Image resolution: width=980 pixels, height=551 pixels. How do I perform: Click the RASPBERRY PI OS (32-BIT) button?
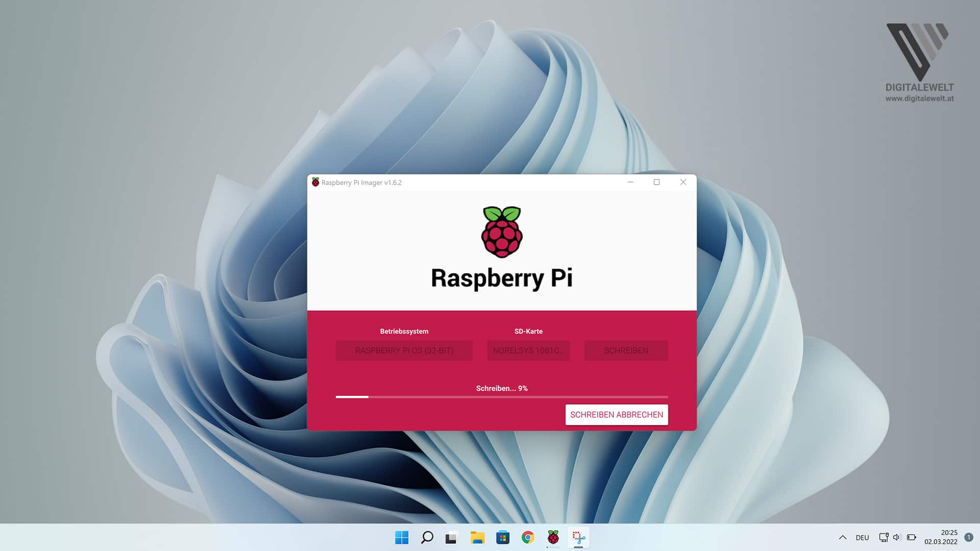pos(404,350)
